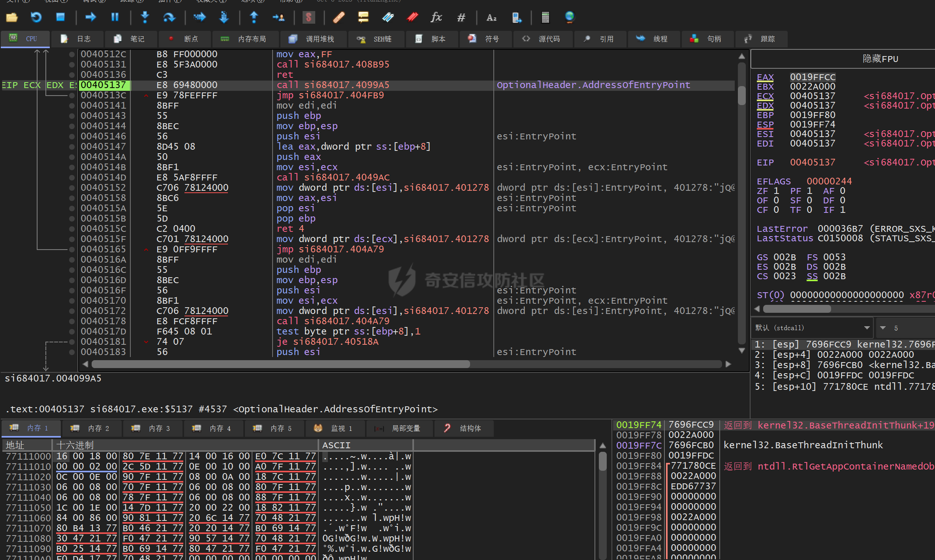Screen dimensions: 935x560
Task: Open the calculator icon
Action: [x=545, y=17]
